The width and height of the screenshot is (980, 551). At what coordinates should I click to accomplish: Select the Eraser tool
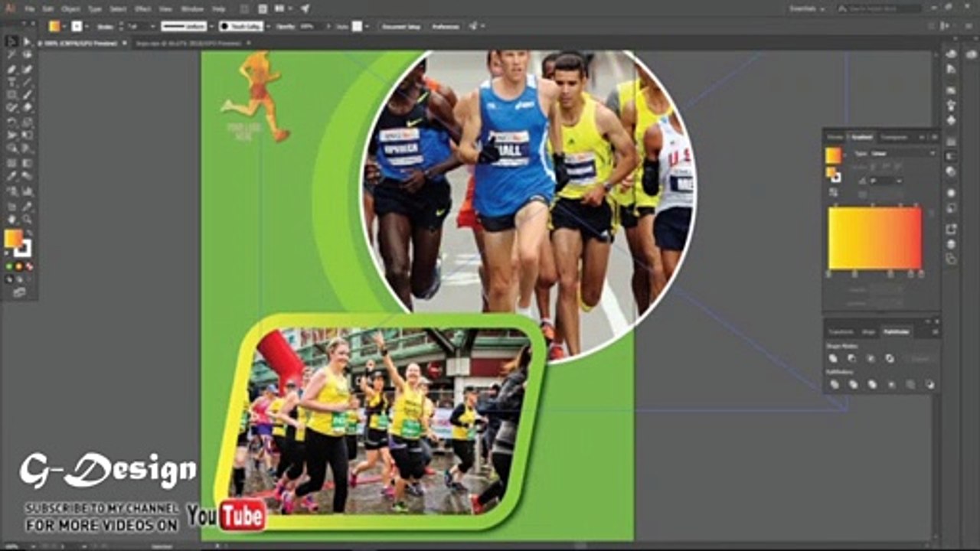pyautogui.click(x=27, y=109)
